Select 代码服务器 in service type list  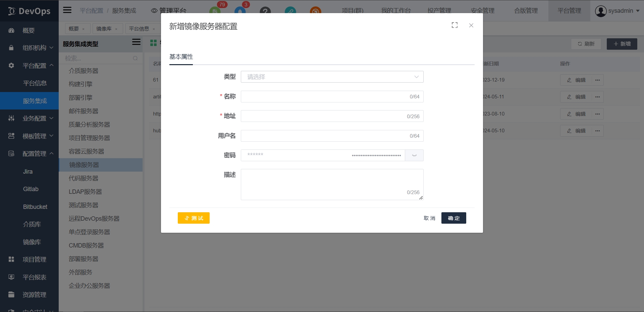[84, 178]
